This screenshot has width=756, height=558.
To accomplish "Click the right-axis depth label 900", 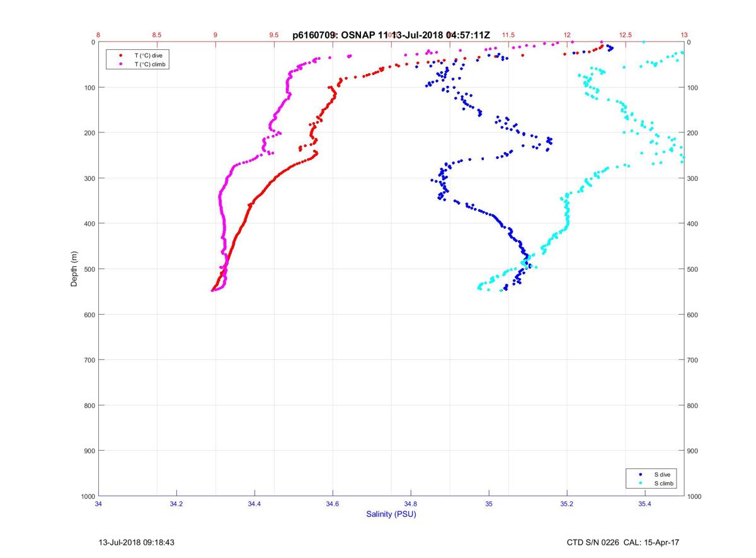I will 694,451.
